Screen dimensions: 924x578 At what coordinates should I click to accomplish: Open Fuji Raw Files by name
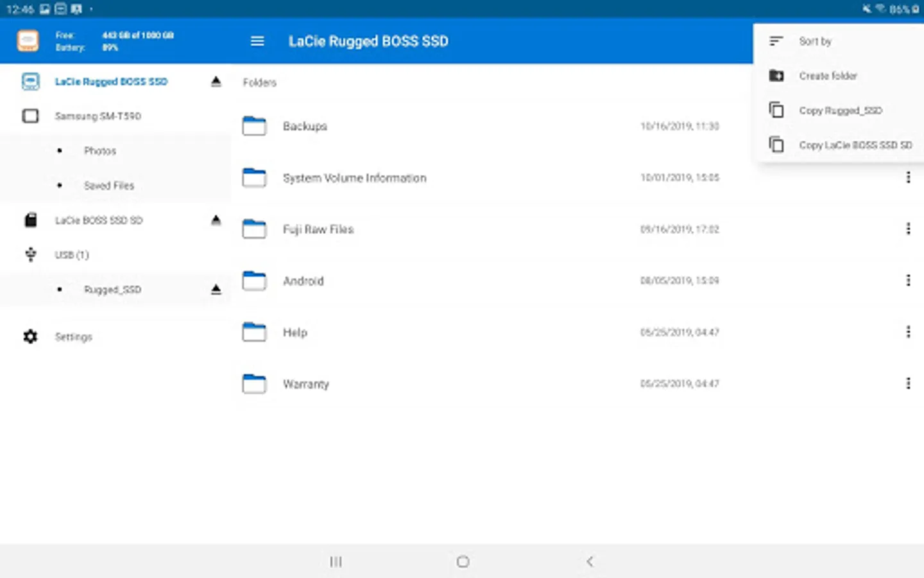pyautogui.click(x=318, y=229)
